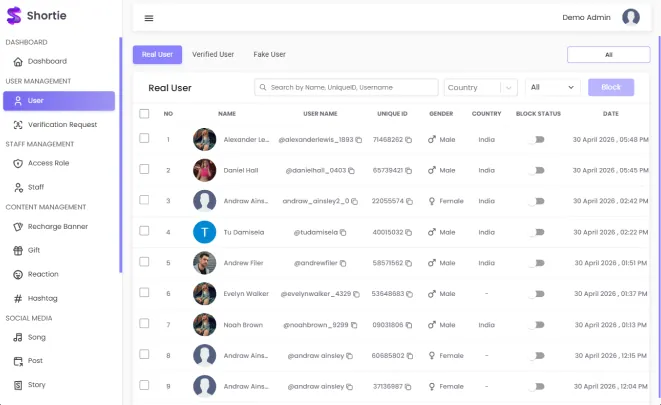Focus the search by Name field
This screenshot has height=405, width=661.
pyautogui.click(x=346, y=87)
